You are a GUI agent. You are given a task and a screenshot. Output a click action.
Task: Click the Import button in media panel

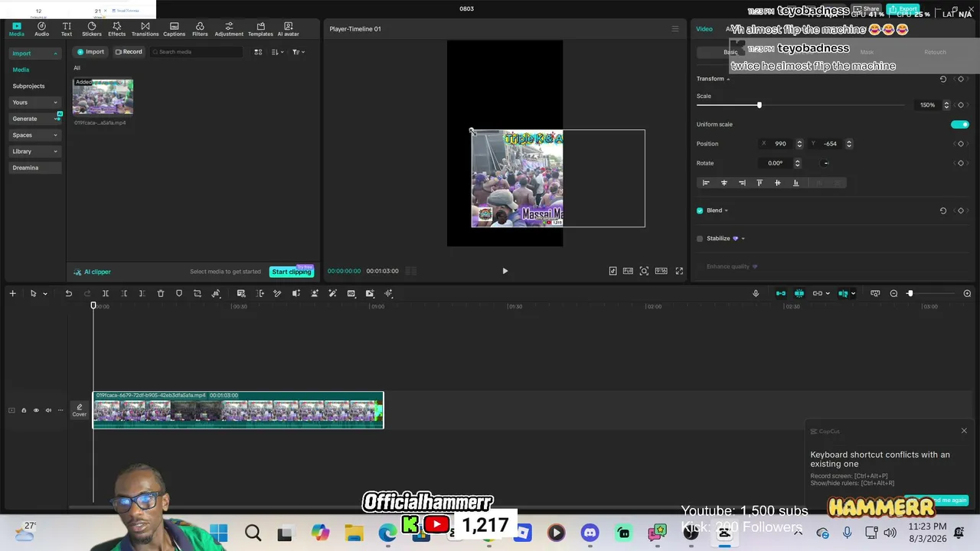tap(90, 52)
